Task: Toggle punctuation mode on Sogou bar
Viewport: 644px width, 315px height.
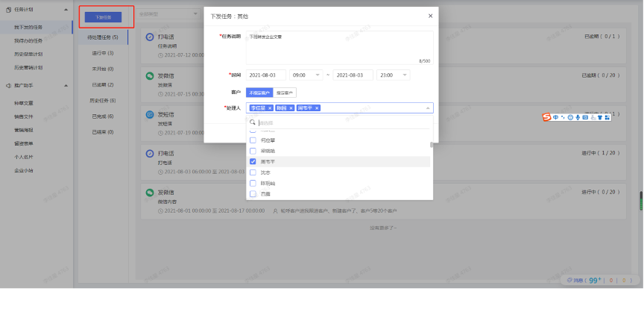Action: coord(563,117)
